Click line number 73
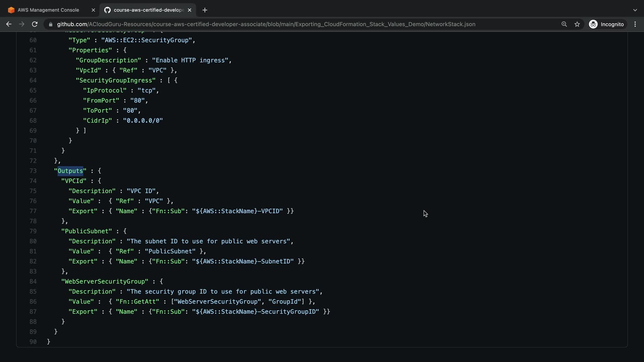Screen dimensions: 644x362 pos(33,171)
